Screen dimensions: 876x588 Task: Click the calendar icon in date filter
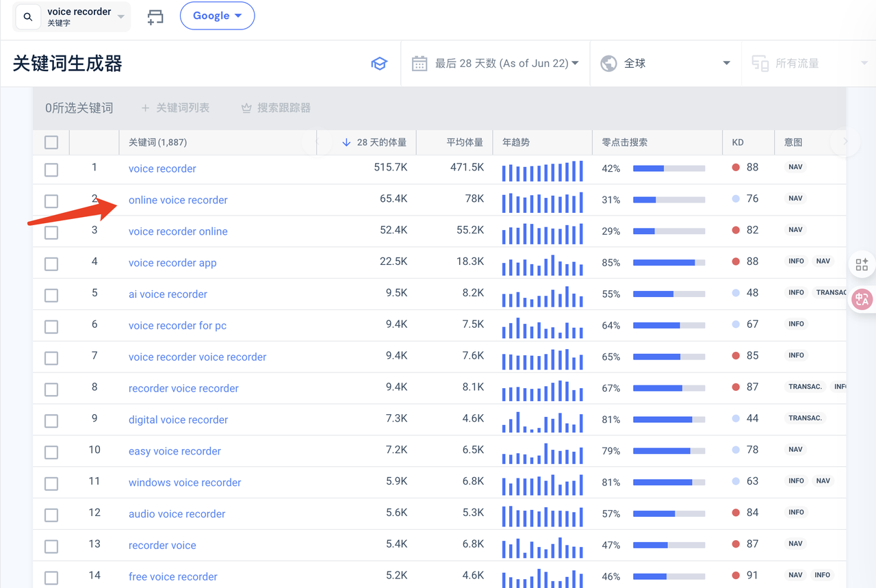tap(420, 64)
